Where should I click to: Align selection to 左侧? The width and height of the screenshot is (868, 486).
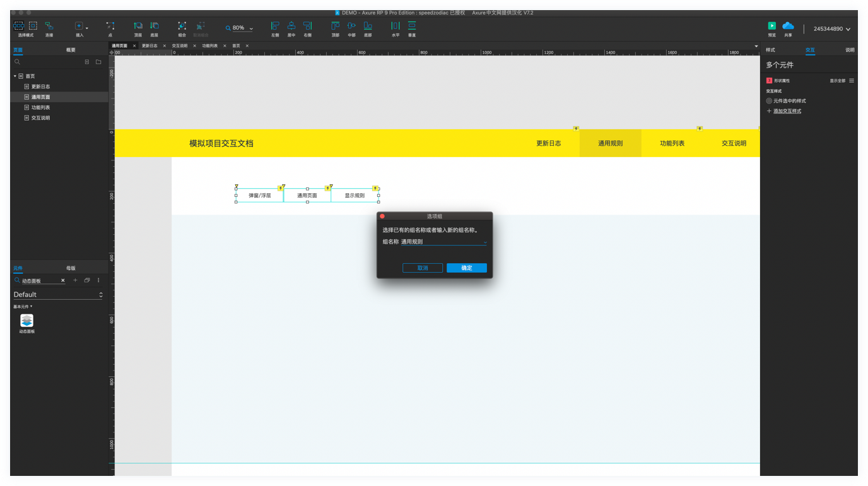pyautogui.click(x=275, y=28)
